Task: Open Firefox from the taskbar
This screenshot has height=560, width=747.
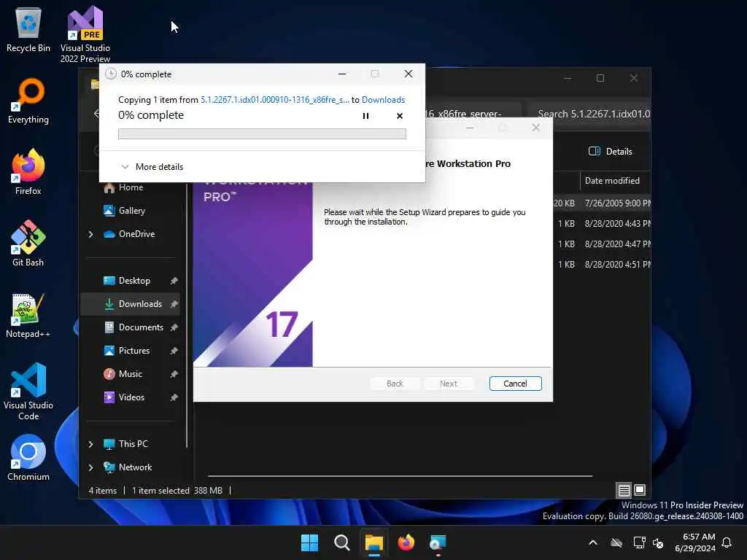Action: click(406, 542)
